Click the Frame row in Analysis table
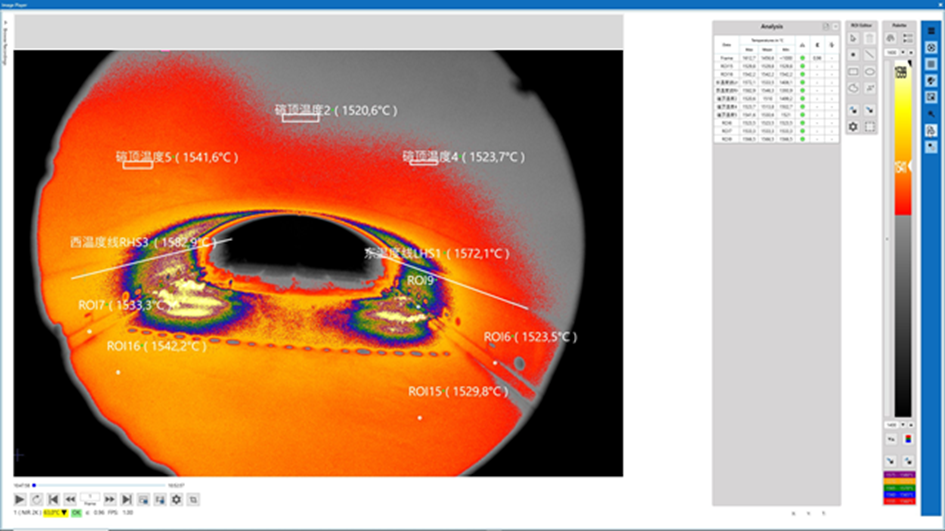945x531 pixels. tap(776, 58)
